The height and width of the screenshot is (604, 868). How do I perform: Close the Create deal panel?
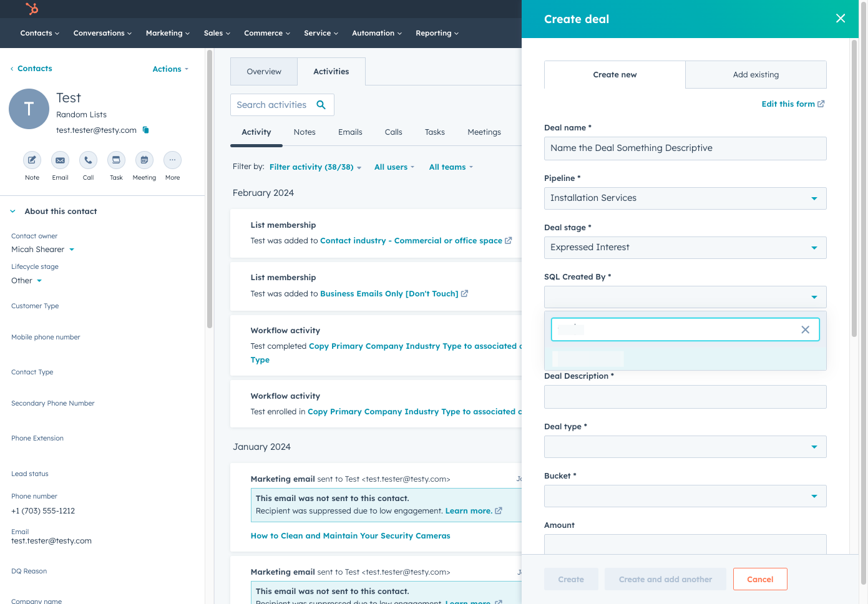[x=841, y=18]
